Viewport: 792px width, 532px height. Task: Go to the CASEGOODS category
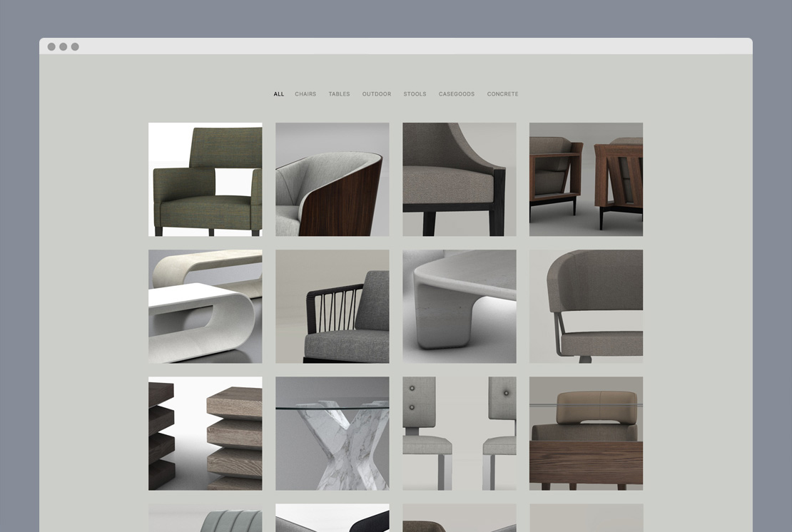pos(457,94)
